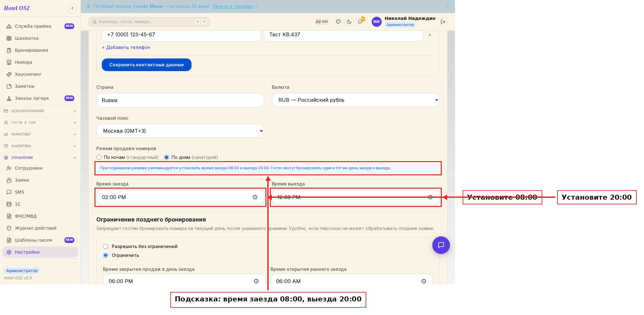Open Валюта currency dropdown
Viewport: 644px width, 315px height.
coord(355,100)
